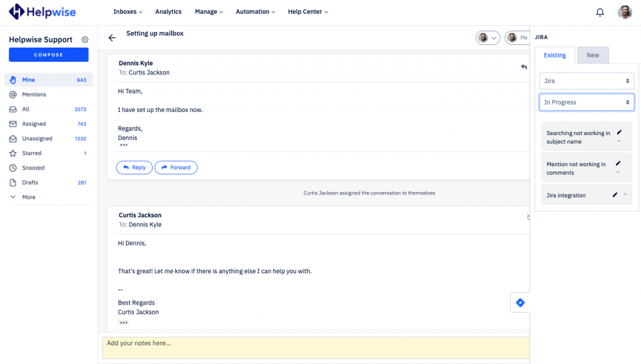Click sender name 'Curtis Jackson' in second email
This screenshot has height=364, width=641.
pyautogui.click(x=140, y=215)
